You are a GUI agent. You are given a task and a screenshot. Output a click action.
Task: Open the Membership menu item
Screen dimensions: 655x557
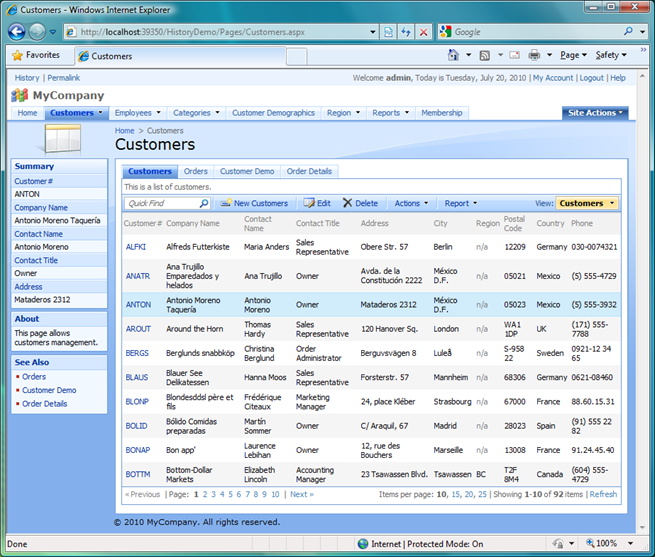[x=442, y=113]
